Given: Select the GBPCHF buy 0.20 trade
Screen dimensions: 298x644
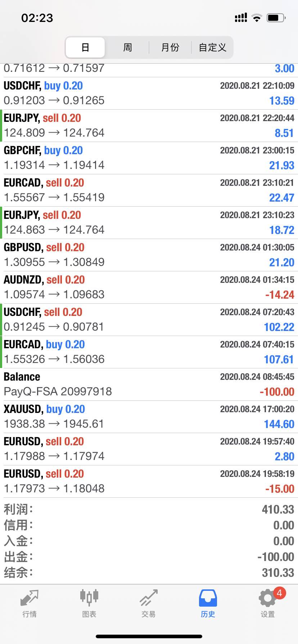Looking at the screenshot, I should [x=149, y=158].
